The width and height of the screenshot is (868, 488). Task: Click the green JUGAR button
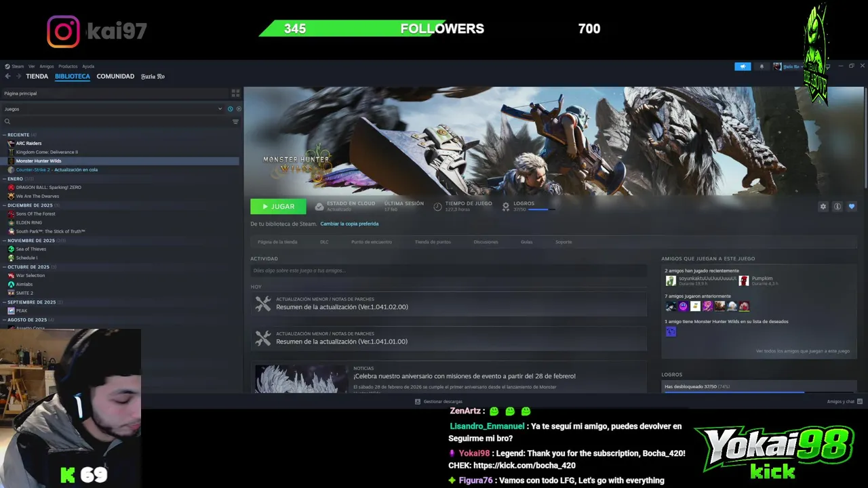click(x=278, y=207)
